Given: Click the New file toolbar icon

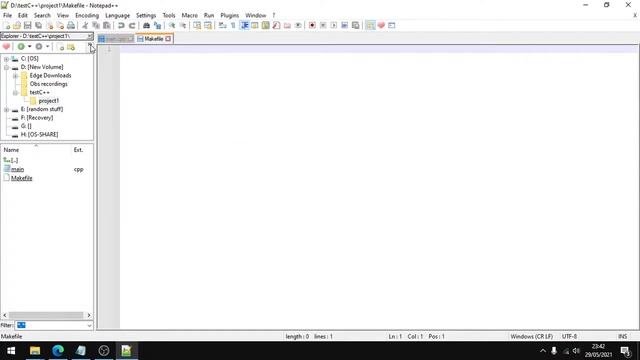Looking at the screenshot, I should (x=7, y=25).
